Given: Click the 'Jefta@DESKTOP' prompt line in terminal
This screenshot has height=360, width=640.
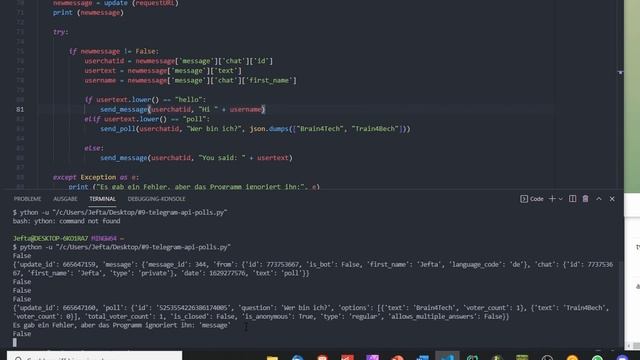Looking at the screenshot, I should point(68,238).
